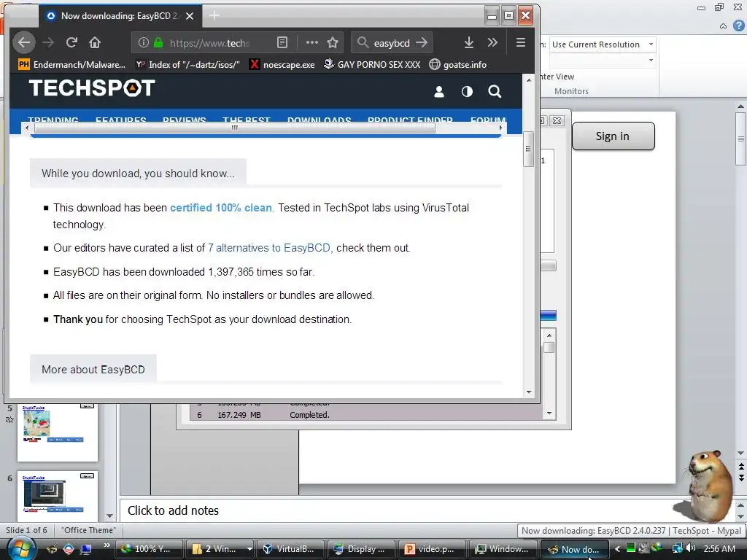This screenshot has width=747, height=560.
Task: Click the browser forward arrow
Action: click(x=48, y=43)
